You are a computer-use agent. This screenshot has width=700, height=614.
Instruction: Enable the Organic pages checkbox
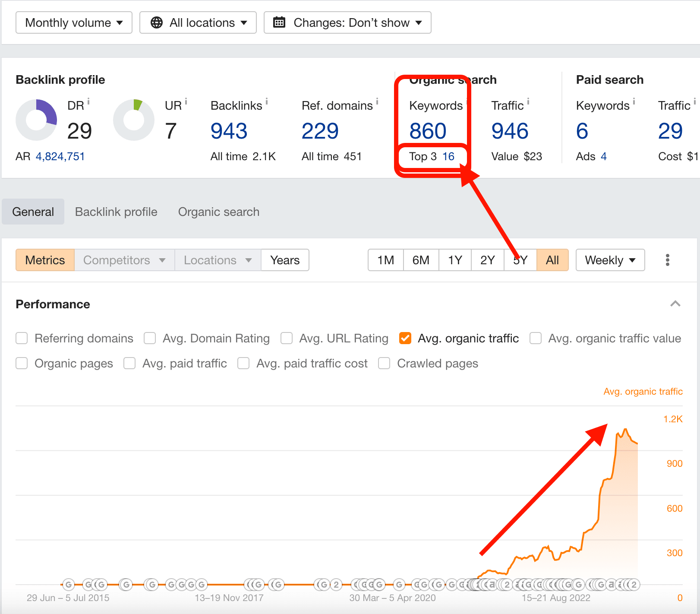pos(22,363)
